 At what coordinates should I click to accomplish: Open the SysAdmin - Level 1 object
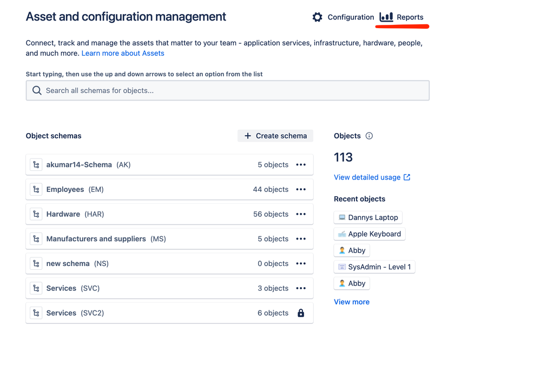click(x=374, y=267)
